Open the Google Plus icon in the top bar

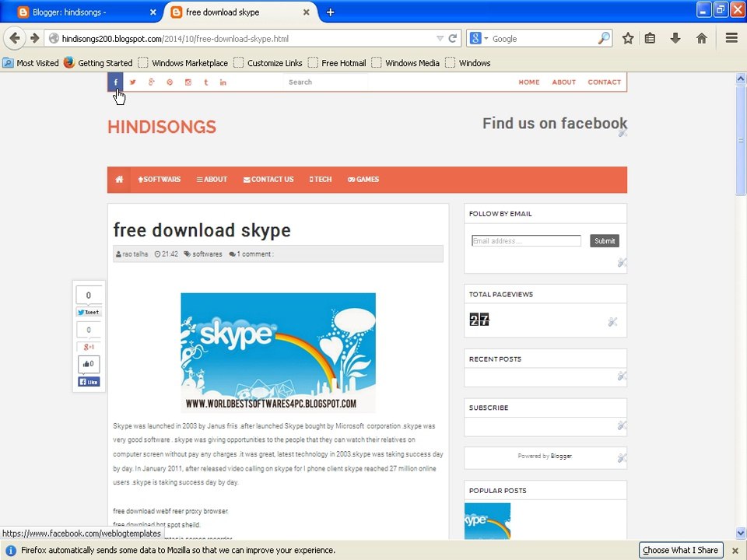(x=152, y=82)
